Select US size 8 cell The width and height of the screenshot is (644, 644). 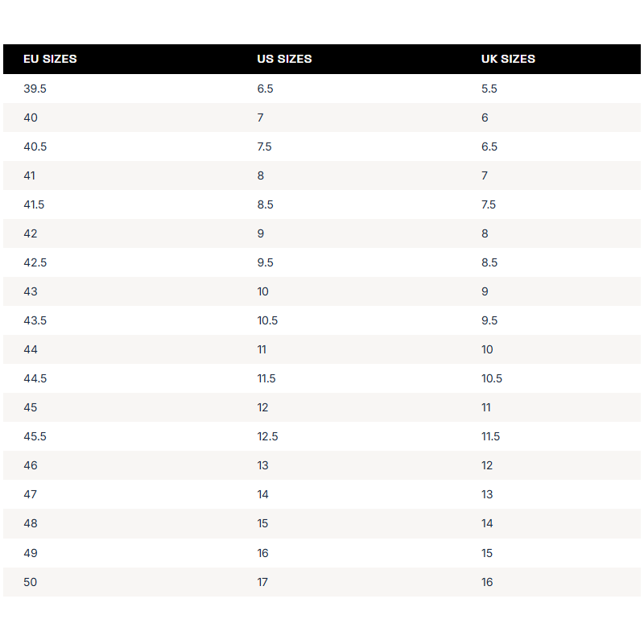261,175
